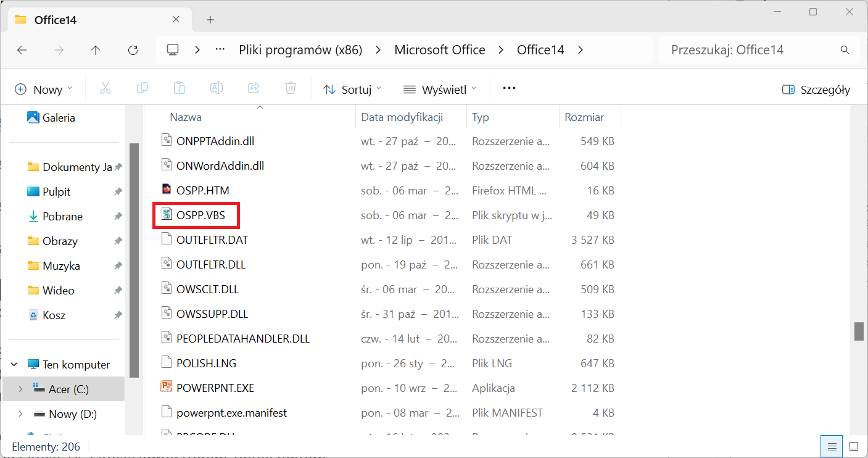
Task: Show hidden breadcrumb path ellipsis
Action: [x=220, y=50]
